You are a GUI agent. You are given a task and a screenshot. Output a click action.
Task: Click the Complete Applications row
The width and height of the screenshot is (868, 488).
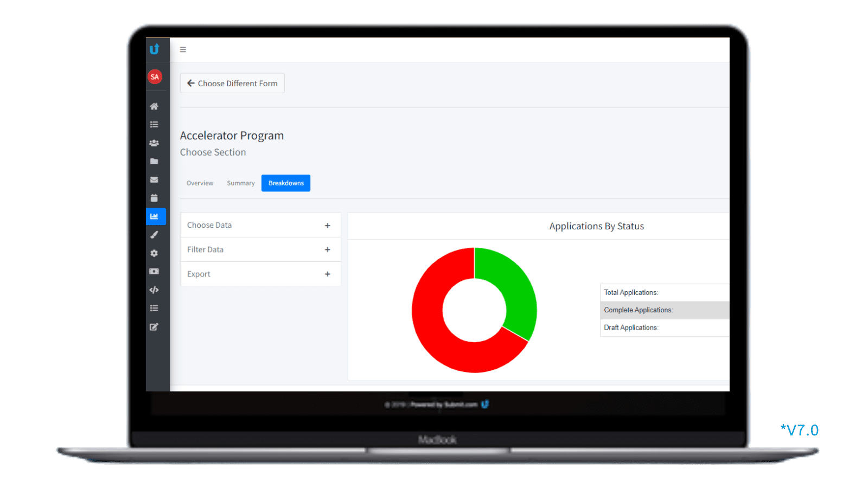pos(665,310)
